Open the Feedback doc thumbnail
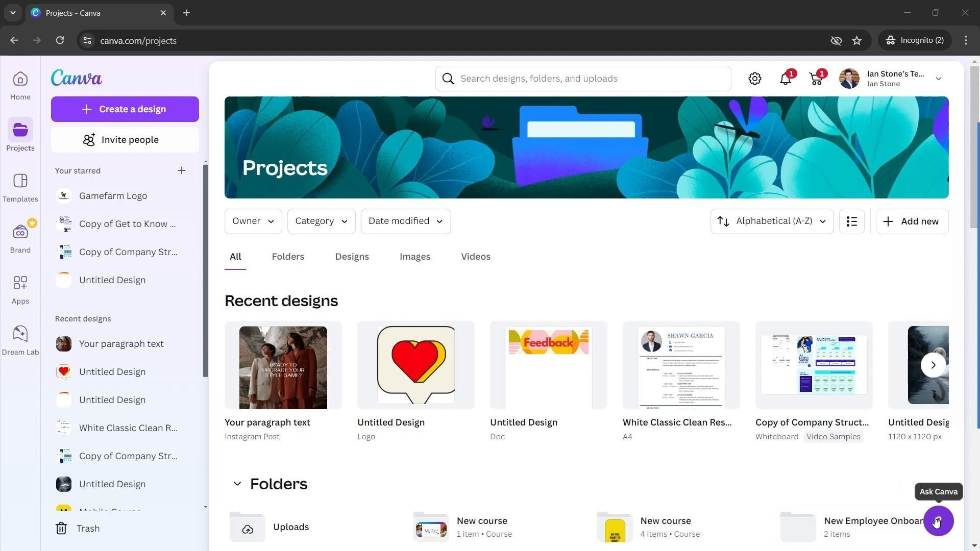The image size is (980, 551). (x=549, y=365)
